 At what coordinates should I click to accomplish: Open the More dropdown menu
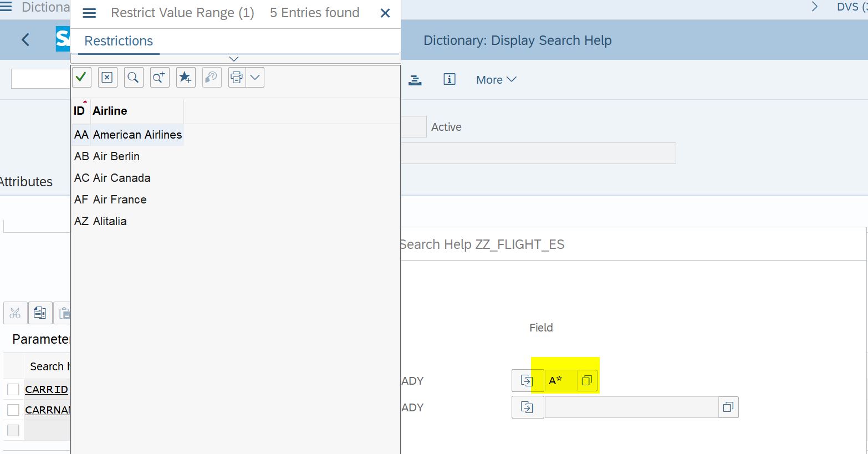coord(495,79)
